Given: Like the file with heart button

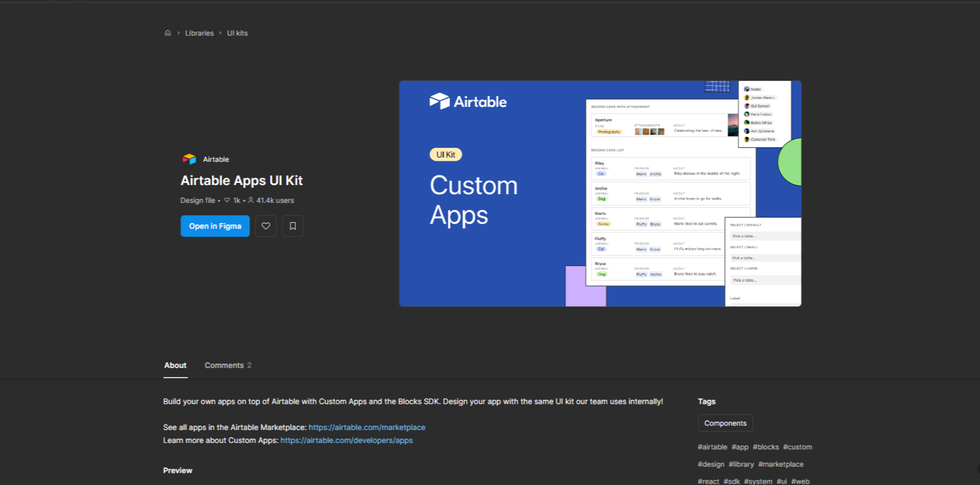Looking at the screenshot, I should coord(266,226).
